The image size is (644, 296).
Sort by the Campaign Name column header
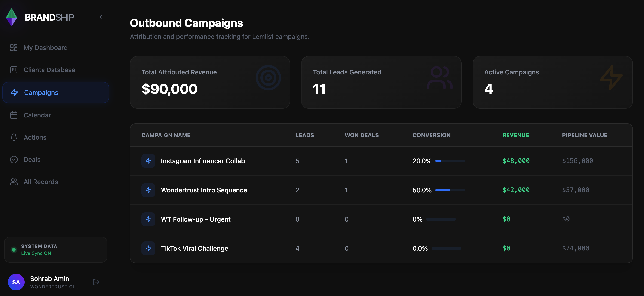(166, 135)
